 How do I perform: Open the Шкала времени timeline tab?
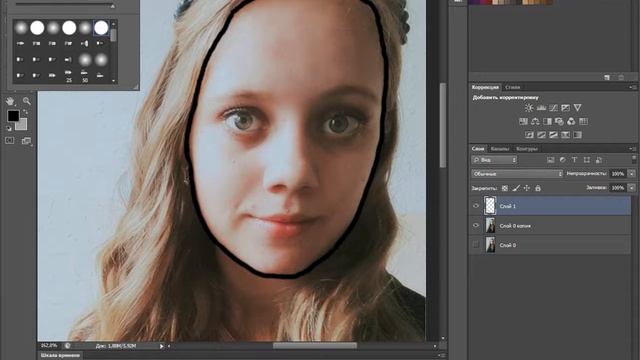[60, 356]
